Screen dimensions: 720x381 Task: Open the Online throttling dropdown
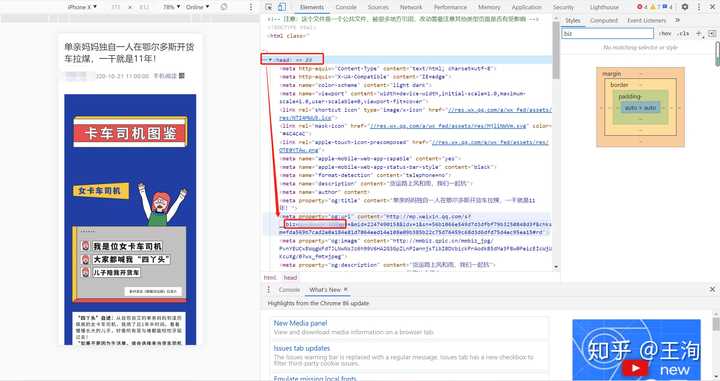pyautogui.click(x=197, y=7)
